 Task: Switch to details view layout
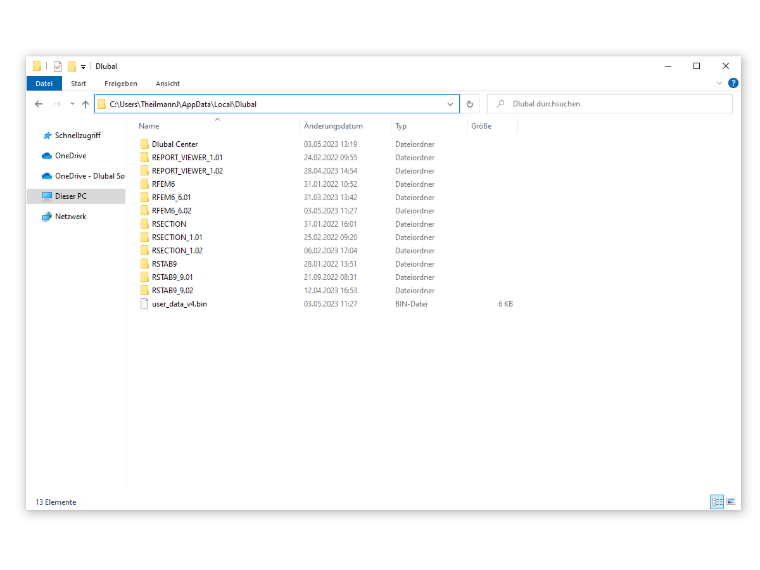point(717,502)
